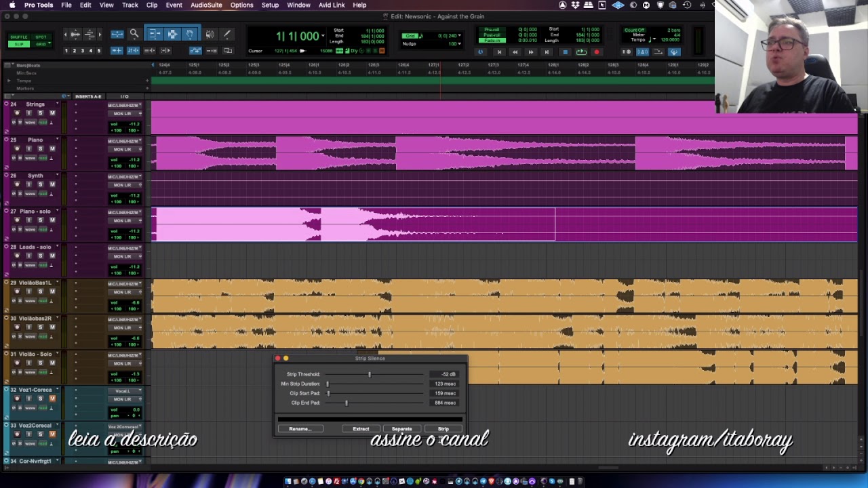
Task: Enable input monitoring on Synth track
Action: tap(28, 184)
